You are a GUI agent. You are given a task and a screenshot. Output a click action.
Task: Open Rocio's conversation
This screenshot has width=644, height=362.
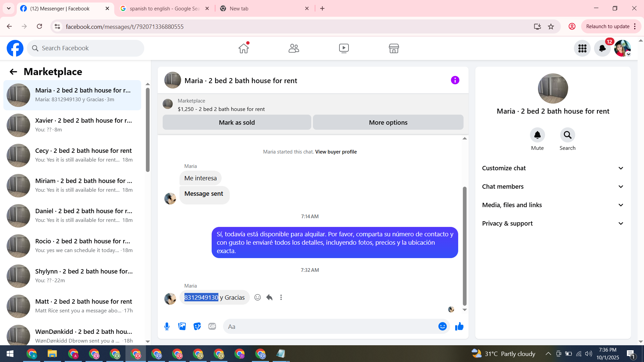tap(72, 246)
